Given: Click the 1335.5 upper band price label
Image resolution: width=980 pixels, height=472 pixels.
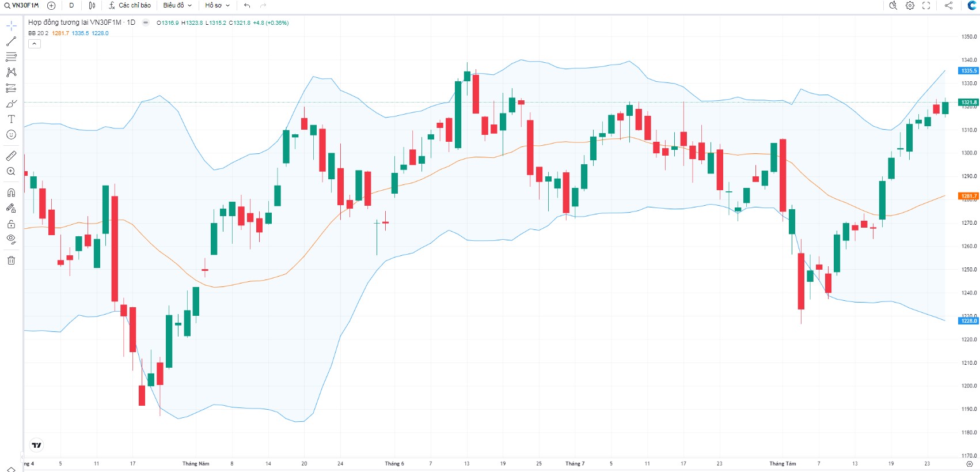Looking at the screenshot, I should (968, 71).
